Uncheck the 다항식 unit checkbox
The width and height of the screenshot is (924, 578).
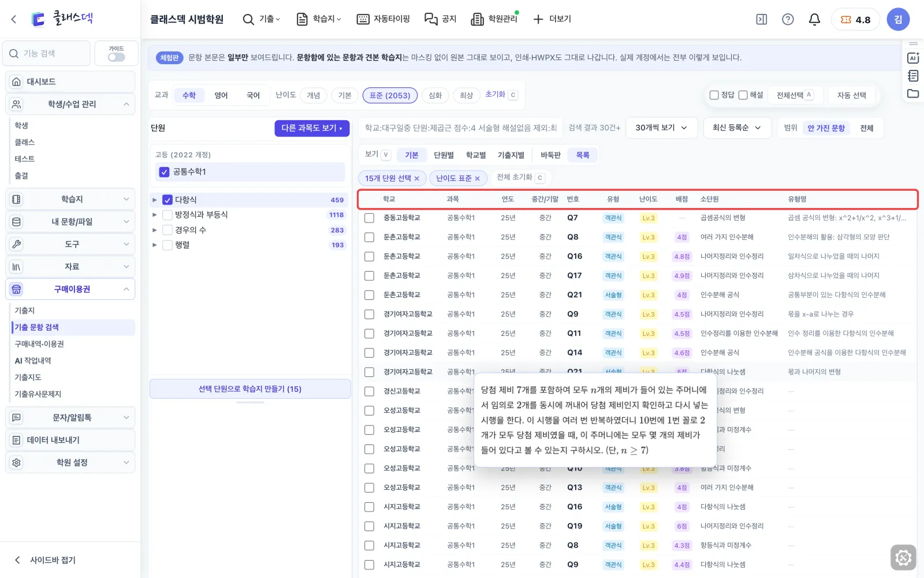(x=167, y=199)
